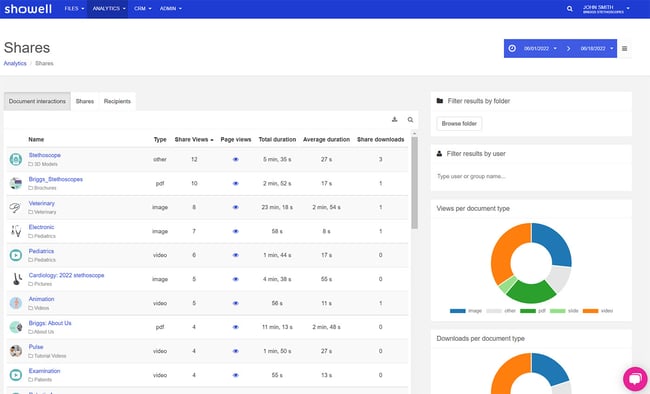Click the clock icon in date range
Screen dimensions: 650x394
(x=512, y=49)
